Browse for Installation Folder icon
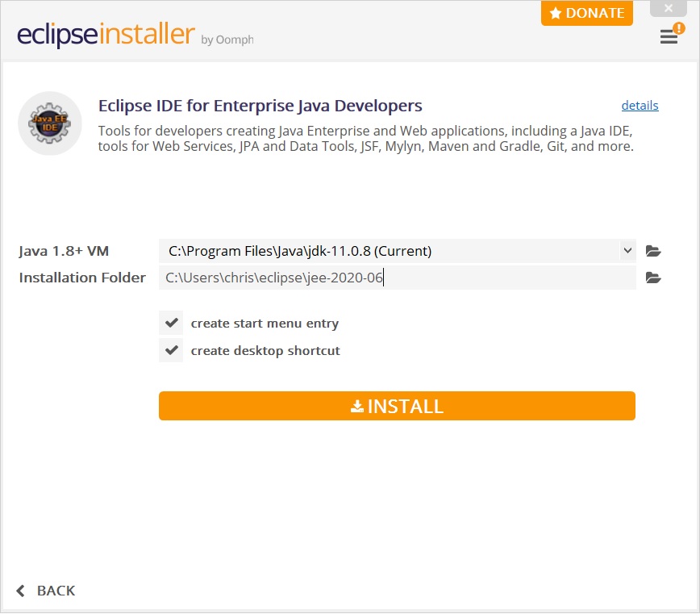The width and height of the screenshot is (700, 614). point(653,278)
